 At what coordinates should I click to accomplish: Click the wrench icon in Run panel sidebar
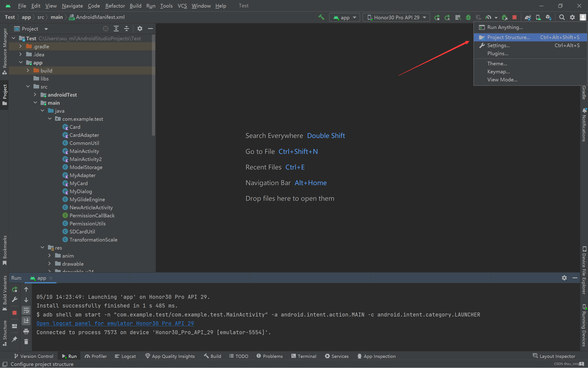click(14, 299)
